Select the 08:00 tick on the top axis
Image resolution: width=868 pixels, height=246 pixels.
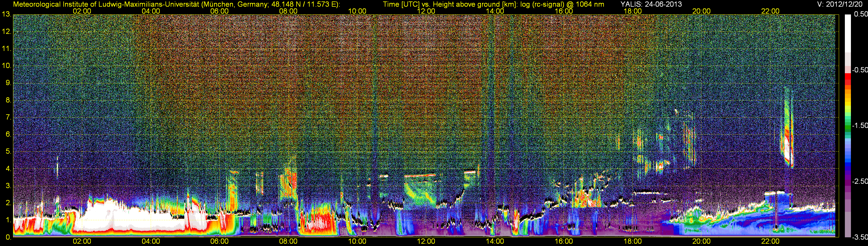point(288,11)
